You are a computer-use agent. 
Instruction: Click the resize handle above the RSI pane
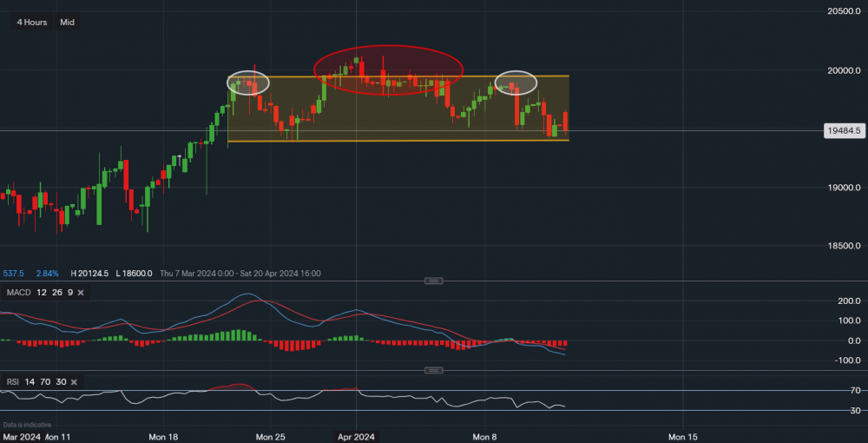pyautogui.click(x=434, y=371)
